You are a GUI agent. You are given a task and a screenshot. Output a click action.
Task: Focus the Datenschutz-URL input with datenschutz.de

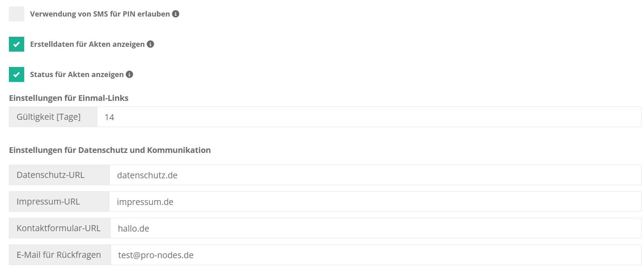point(375,175)
